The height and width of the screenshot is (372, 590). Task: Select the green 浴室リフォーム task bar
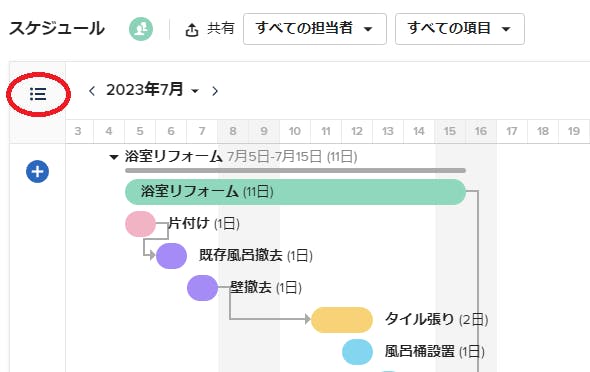295,192
